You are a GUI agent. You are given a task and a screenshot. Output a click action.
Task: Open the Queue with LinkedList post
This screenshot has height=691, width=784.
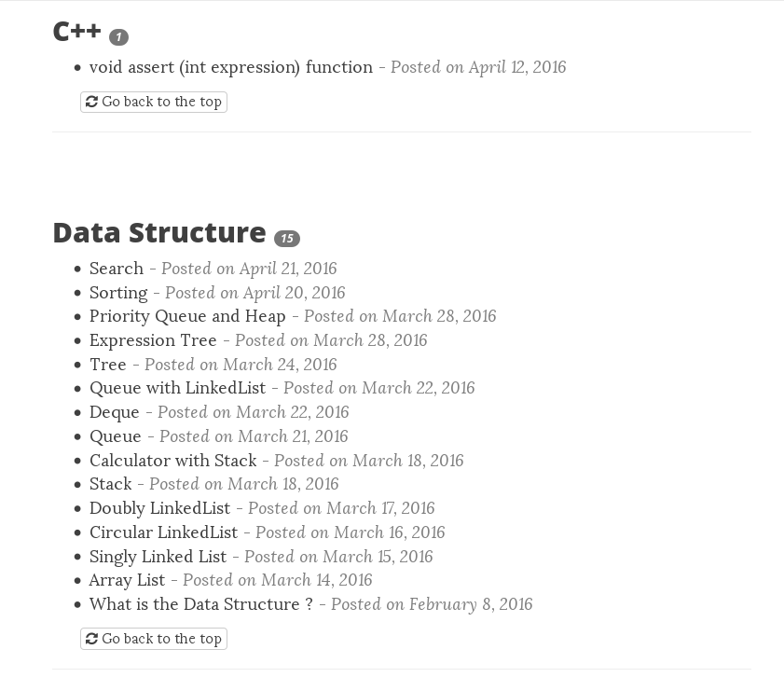177,388
